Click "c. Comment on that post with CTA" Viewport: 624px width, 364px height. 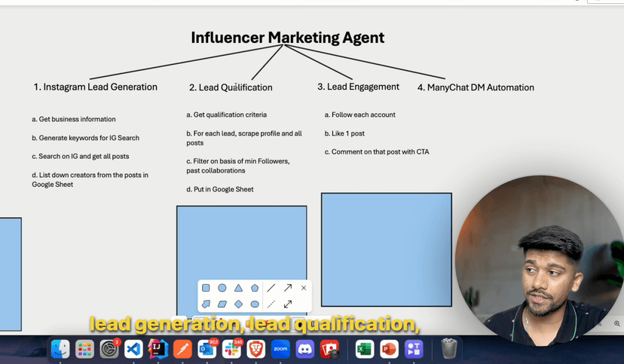377,152
